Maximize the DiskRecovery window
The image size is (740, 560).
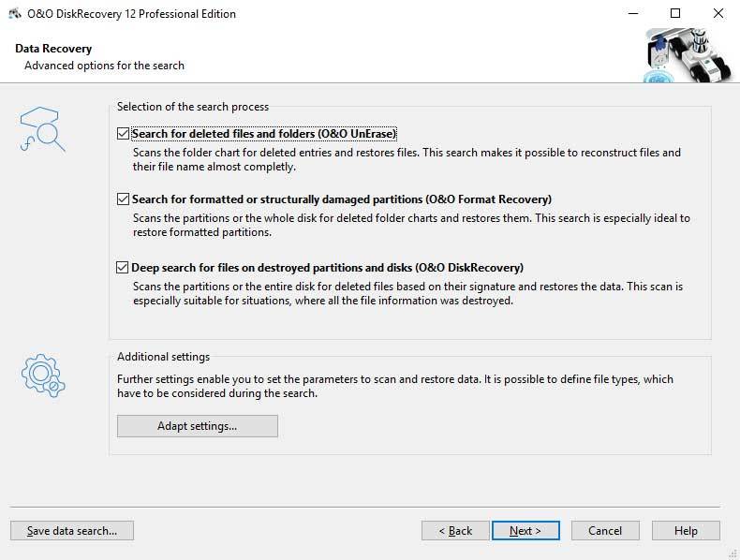(x=675, y=14)
